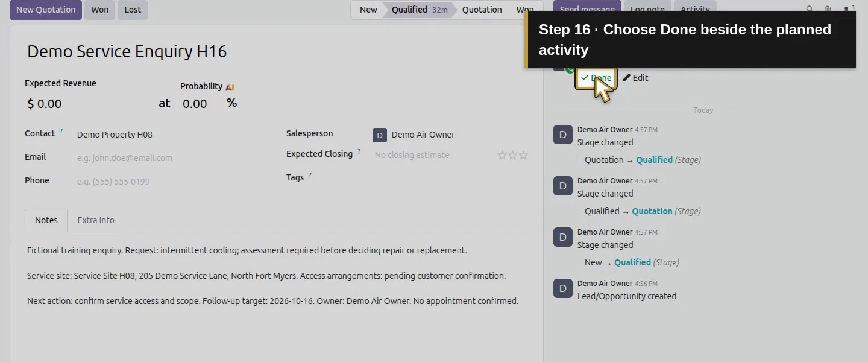The width and height of the screenshot is (868, 362).
Task: Click avatar of the 'Lead/Opportunity created' message
Action: point(562,288)
